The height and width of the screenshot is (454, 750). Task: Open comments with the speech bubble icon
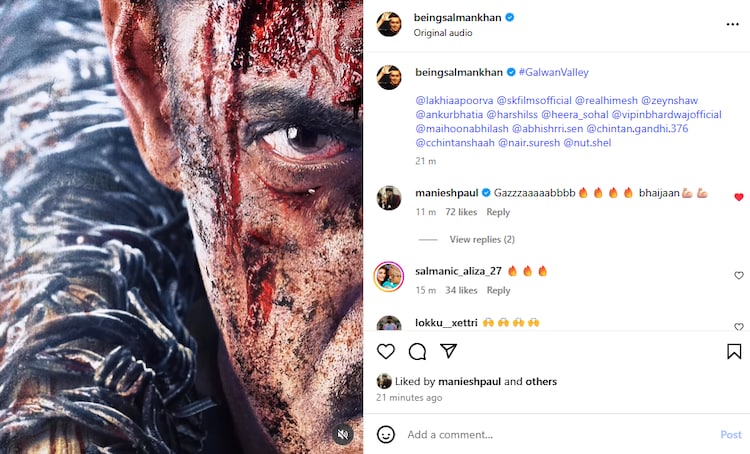[417, 351]
